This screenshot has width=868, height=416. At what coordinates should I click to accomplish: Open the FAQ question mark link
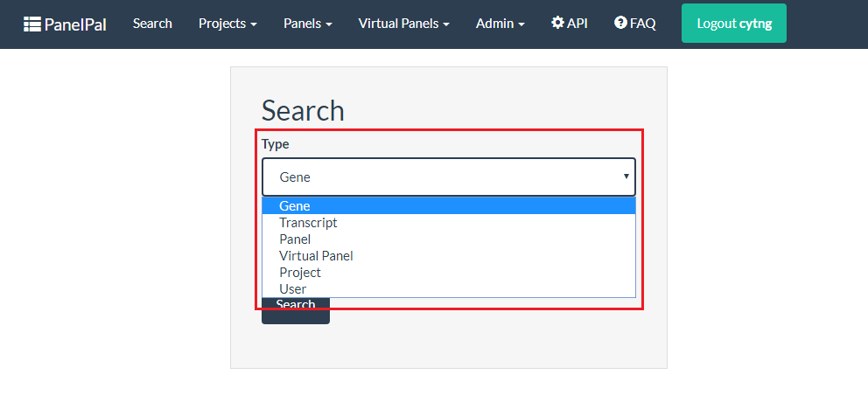(x=635, y=24)
